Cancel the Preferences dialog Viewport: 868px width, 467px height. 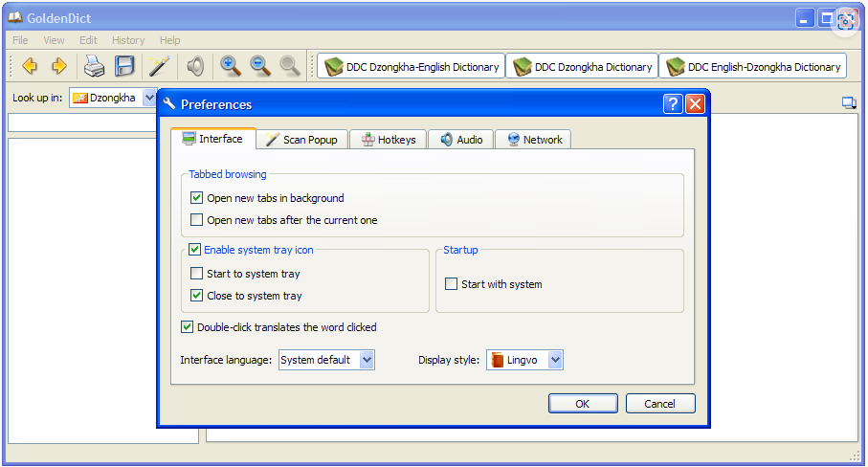point(659,404)
